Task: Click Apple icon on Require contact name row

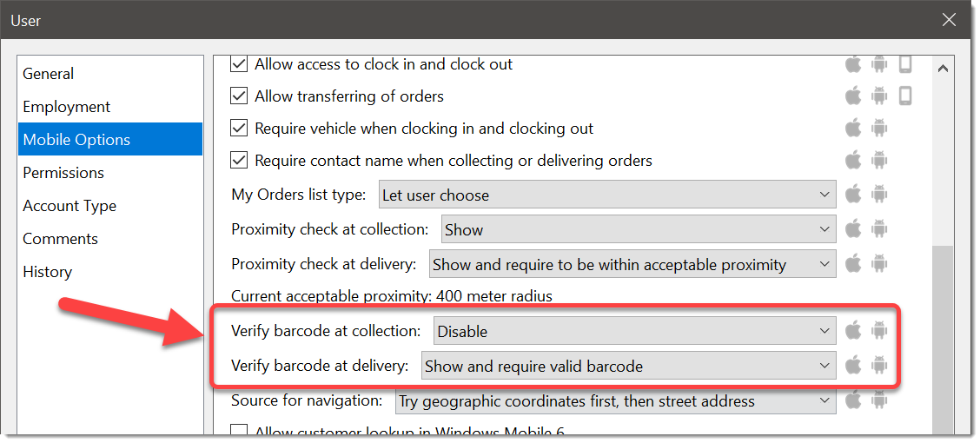Action: pyautogui.click(x=853, y=160)
